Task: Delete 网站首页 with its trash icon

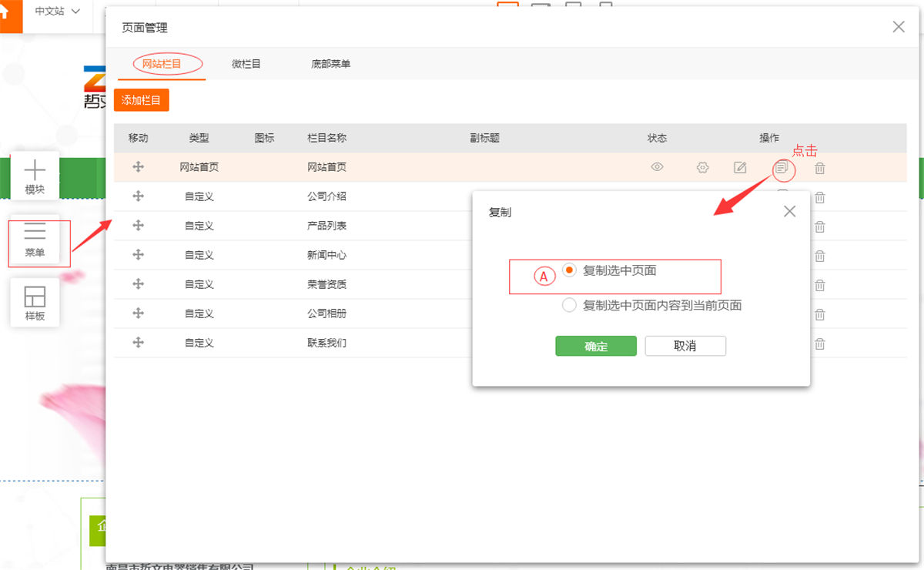Action: click(x=820, y=168)
